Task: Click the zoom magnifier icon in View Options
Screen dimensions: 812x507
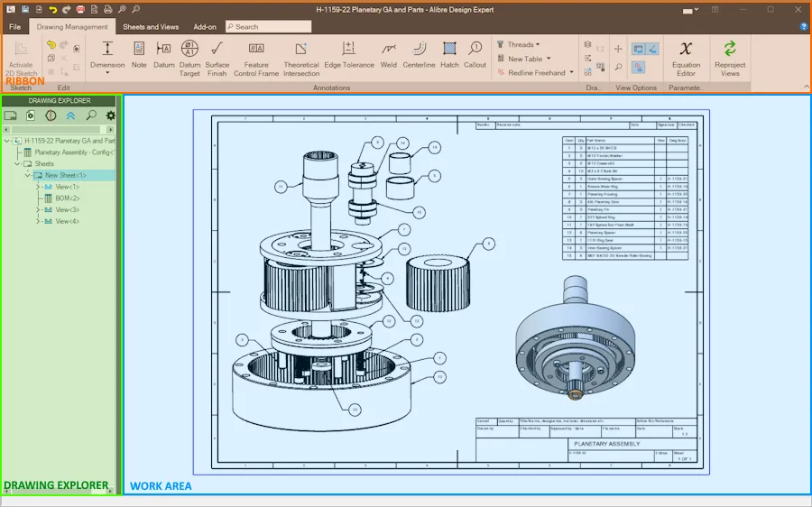Action: (618, 67)
